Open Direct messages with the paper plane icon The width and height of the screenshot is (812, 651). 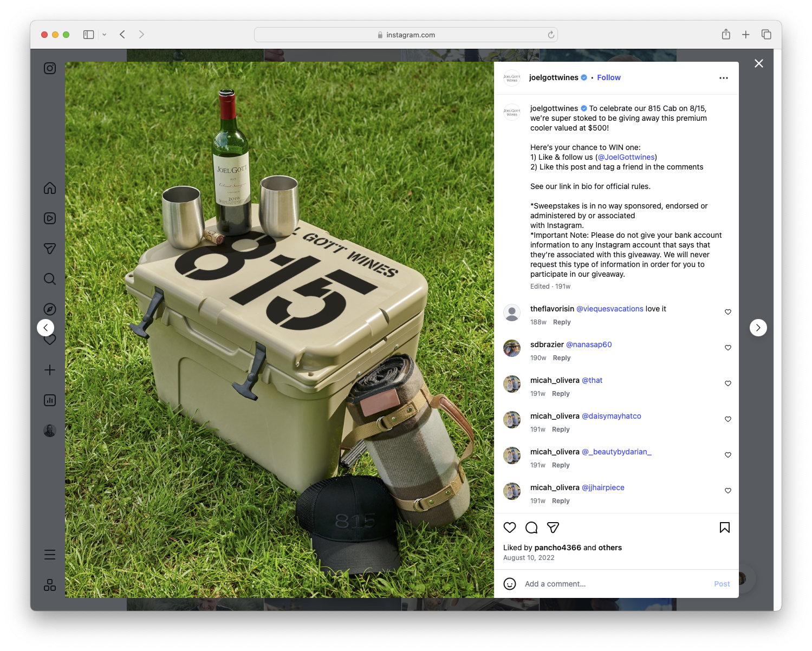49,249
